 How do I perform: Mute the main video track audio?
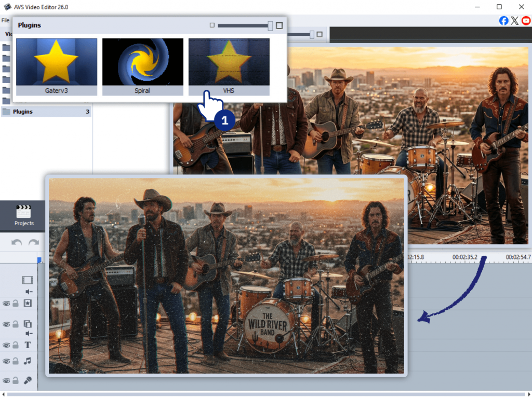(29, 292)
